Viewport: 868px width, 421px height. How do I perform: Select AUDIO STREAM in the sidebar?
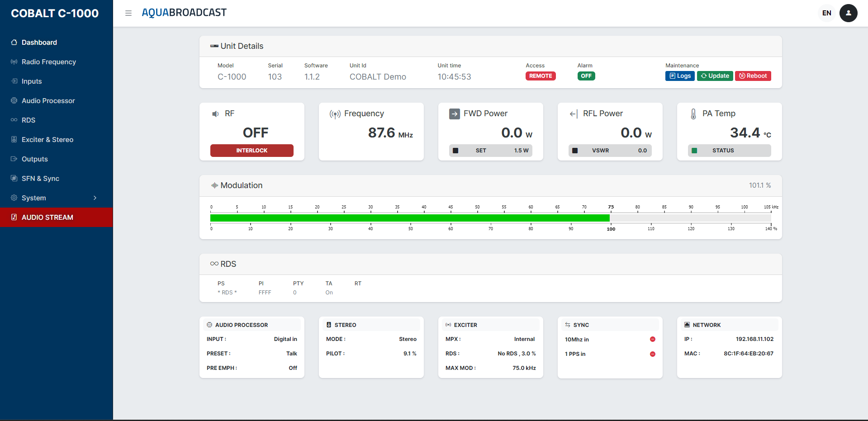click(x=47, y=218)
